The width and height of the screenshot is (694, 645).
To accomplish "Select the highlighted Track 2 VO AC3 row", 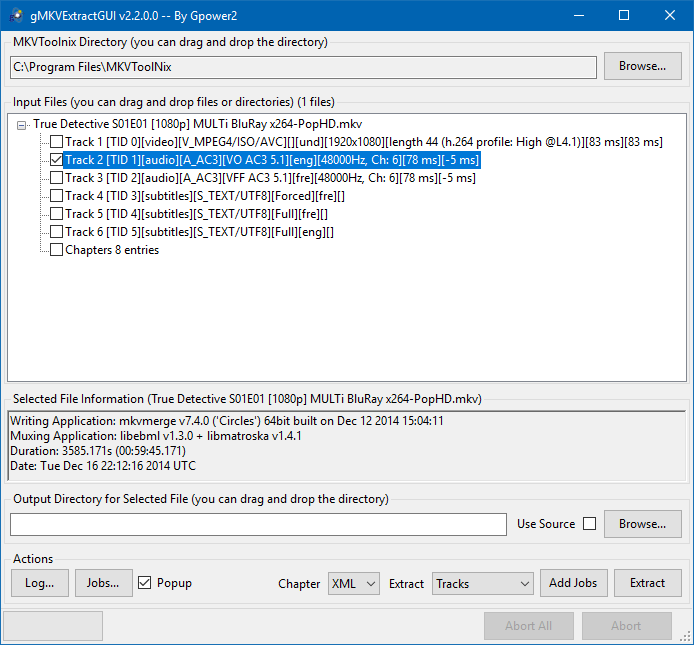I will 272,160.
